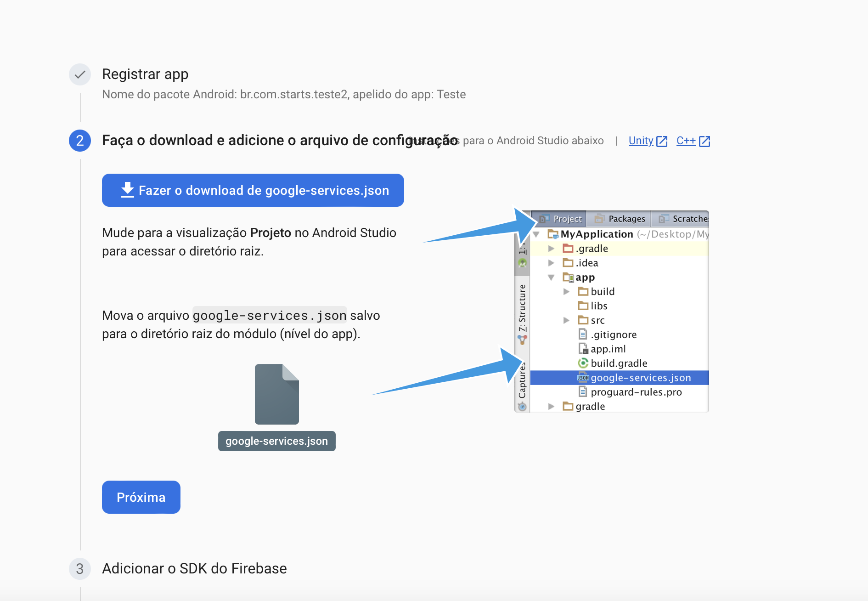868x601 pixels.
Task: Click the proguard-rules.pro file icon
Action: (x=583, y=392)
